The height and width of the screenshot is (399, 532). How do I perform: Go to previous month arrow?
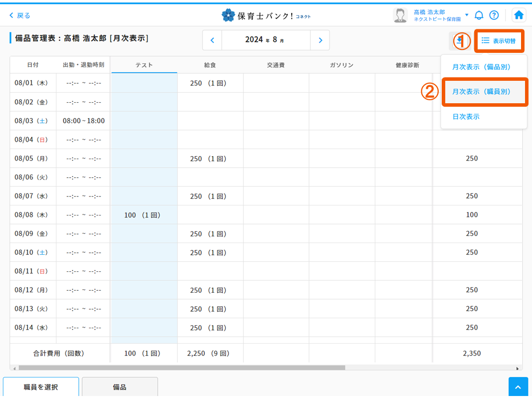pyautogui.click(x=212, y=40)
